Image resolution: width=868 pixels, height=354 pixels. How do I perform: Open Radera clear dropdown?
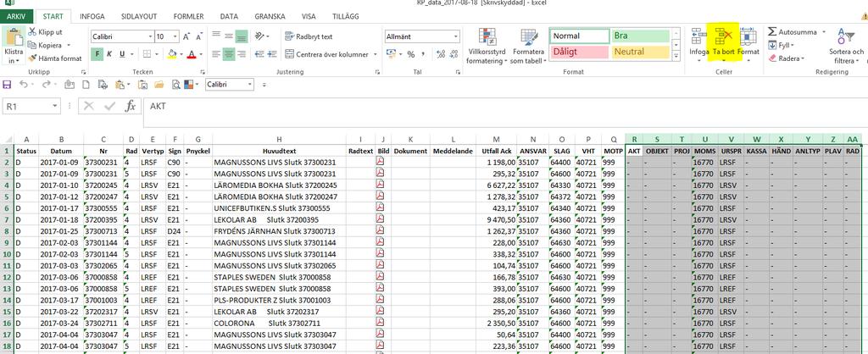(x=786, y=58)
